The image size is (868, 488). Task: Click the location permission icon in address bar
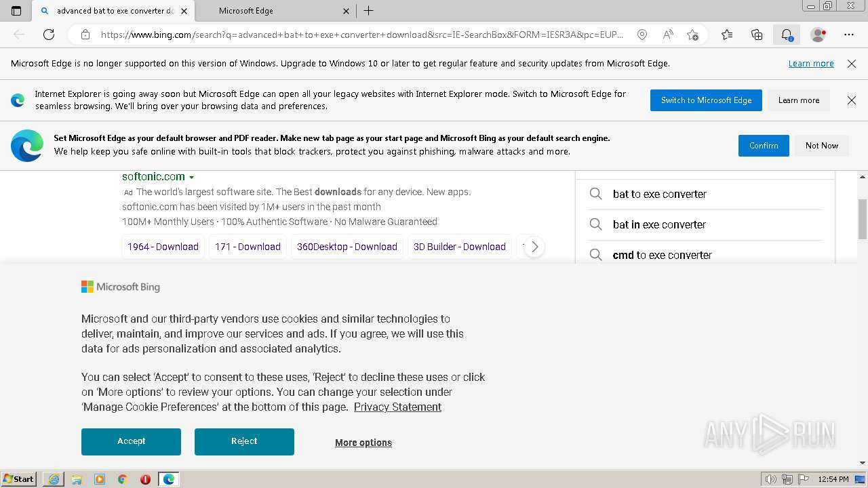pos(642,35)
